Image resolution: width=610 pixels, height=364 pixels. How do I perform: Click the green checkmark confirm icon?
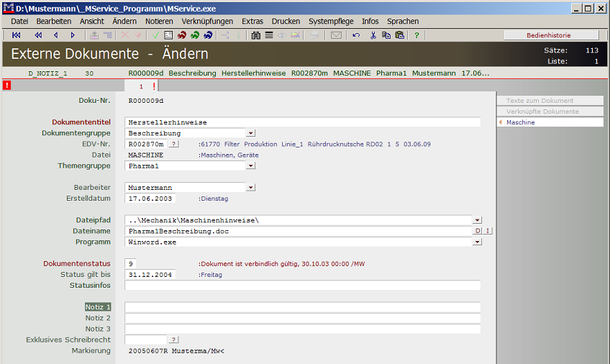point(155,35)
